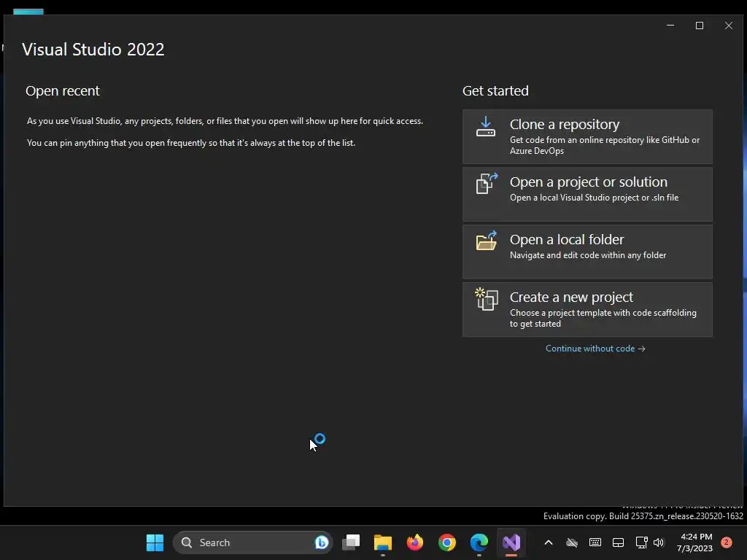
Task: Close the Visual Studio 2022 window
Action: tap(729, 26)
